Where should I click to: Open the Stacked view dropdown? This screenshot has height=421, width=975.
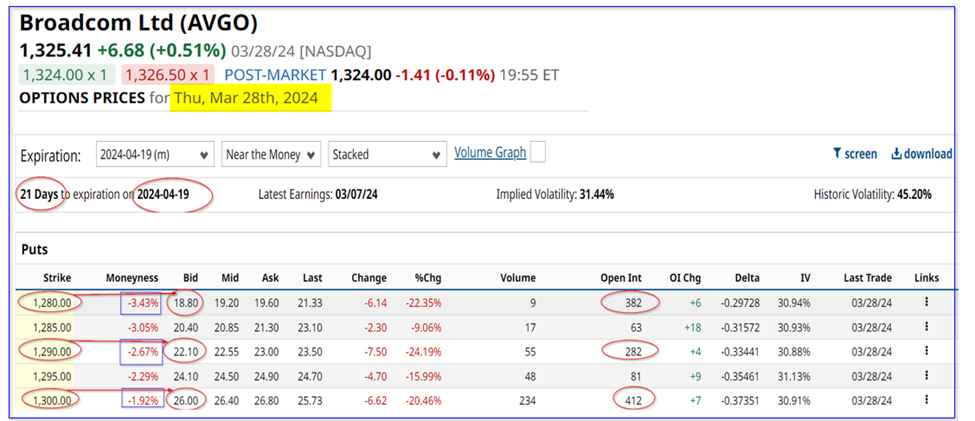click(385, 155)
